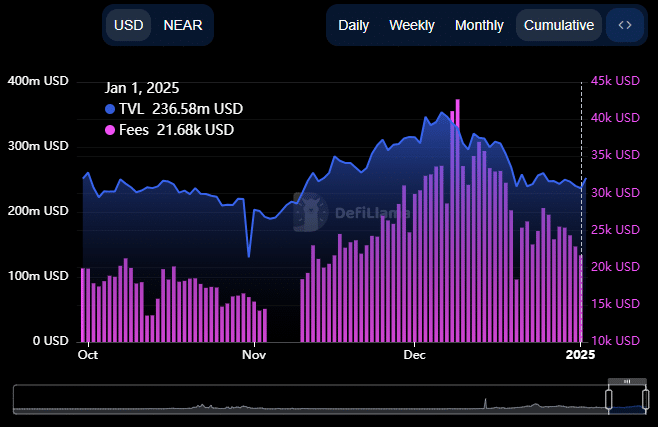Image resolution: width=658 pixels, height=427 pixels.
Task: Click the 2025 label on the x-axis
Action: [581, 354]
